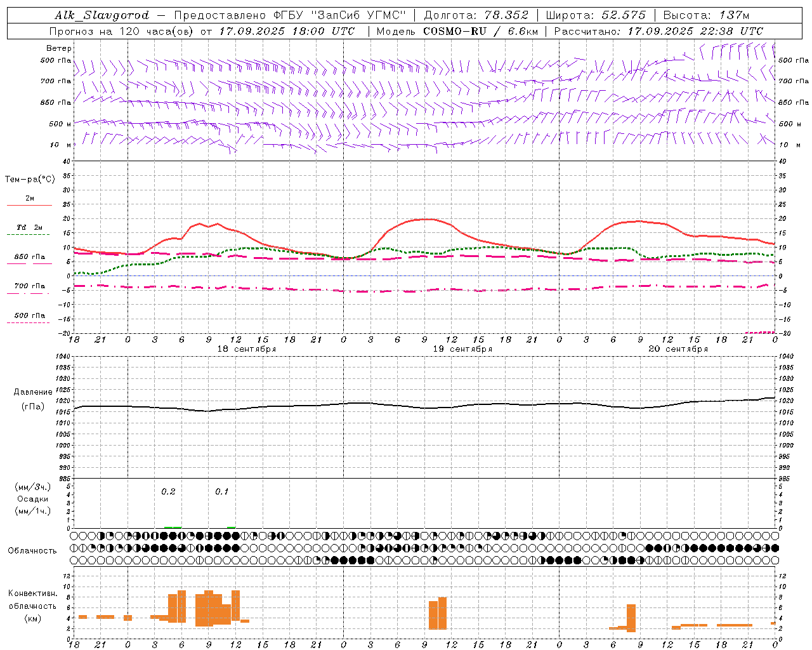The height and width of the screenshot is (650, 812).
Task: Click green precipitation bar under 0.1 value
Action: click(x=232, y=527)
